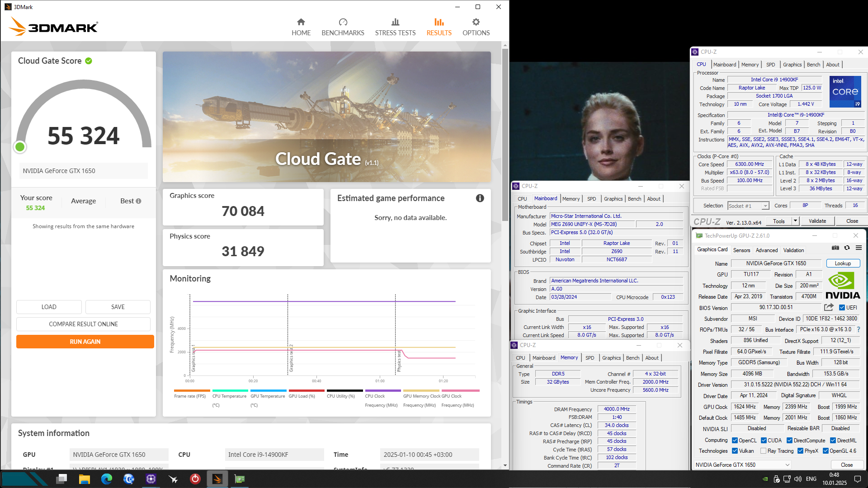Image resolution: width=868 pixels, height=488 pixels.
Task: Click the Cloud Gate banner image
Action: 326,117
